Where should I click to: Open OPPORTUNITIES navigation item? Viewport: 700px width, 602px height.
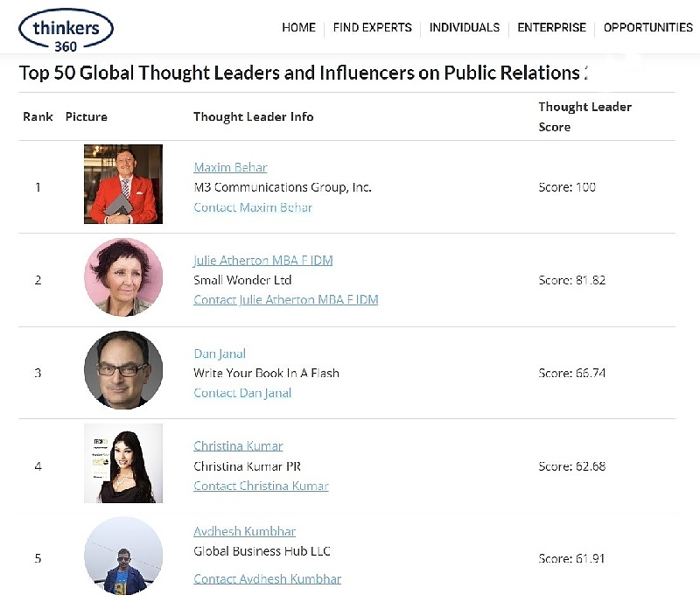[647, 28]
